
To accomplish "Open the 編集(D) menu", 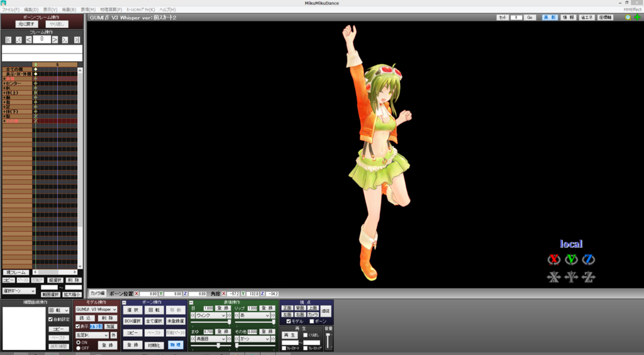I will [31, 9].
